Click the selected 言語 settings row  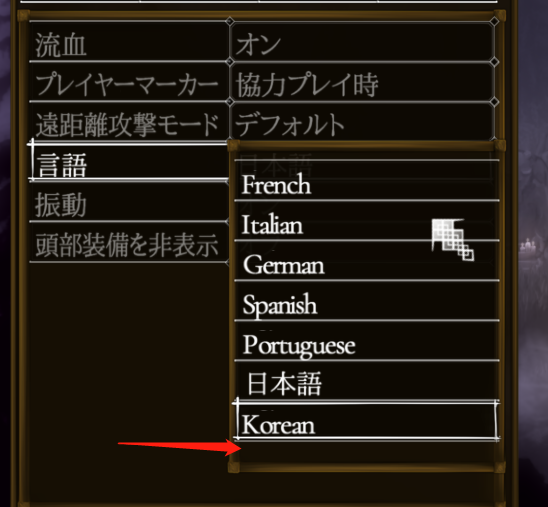coord(129,161)
